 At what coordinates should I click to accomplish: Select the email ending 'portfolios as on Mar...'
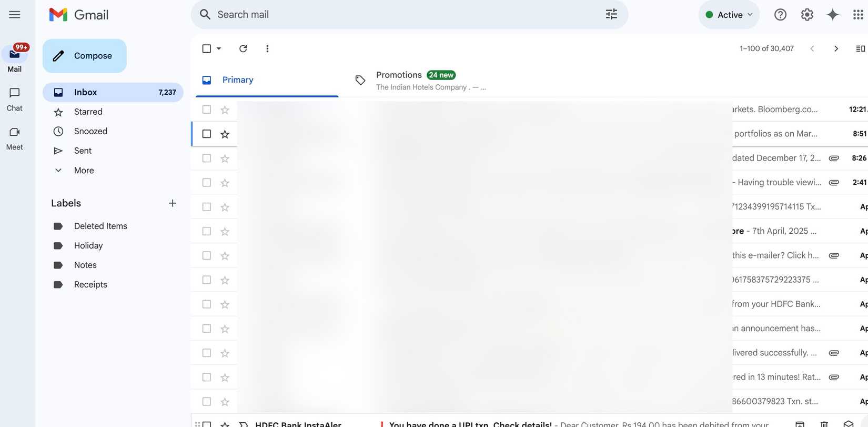[x=207, y=134]
